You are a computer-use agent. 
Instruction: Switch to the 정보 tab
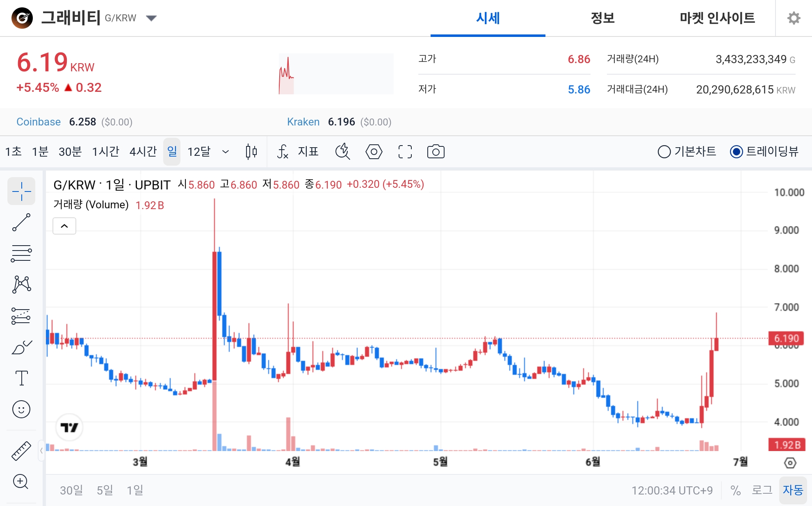pyautogui.click(x=603, y=18)
